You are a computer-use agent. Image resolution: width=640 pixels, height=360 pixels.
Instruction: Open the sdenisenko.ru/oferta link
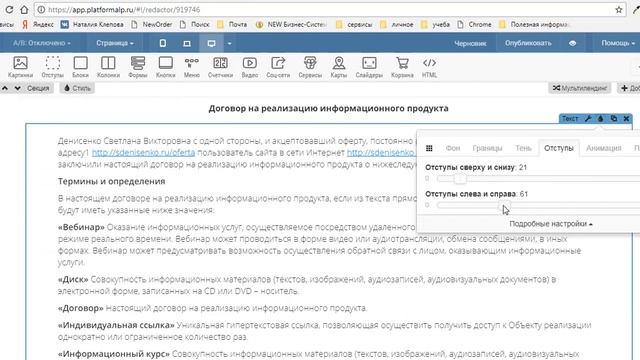143,153
